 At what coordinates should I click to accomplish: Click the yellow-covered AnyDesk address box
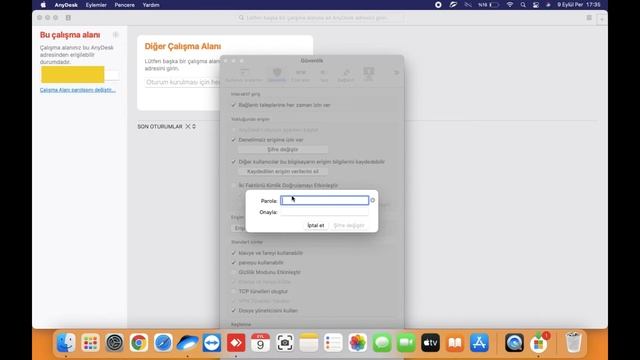point(73,75)
